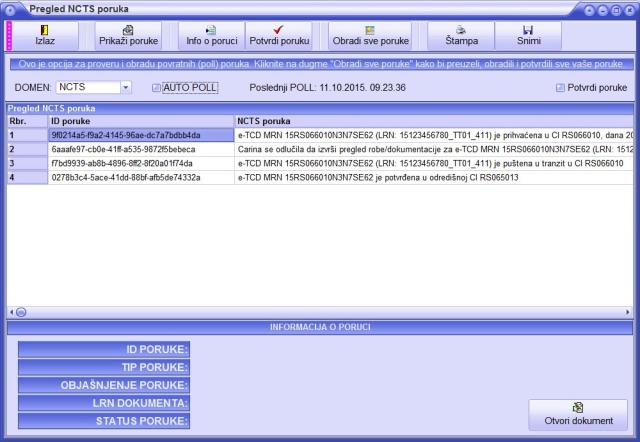This screenshot has width=640, height=442.
Task: Click the Izlaz exit button
Action: pyautogui.click(x=45, y=36)
